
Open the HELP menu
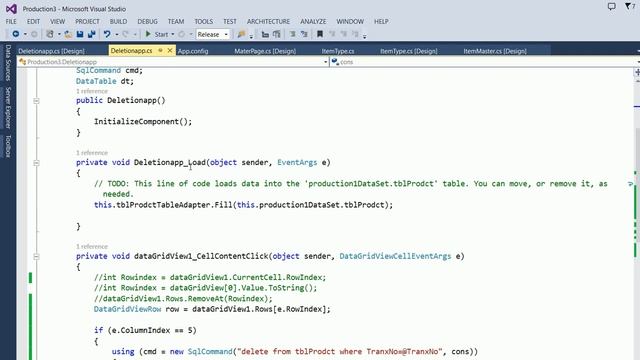click(381, 21)
